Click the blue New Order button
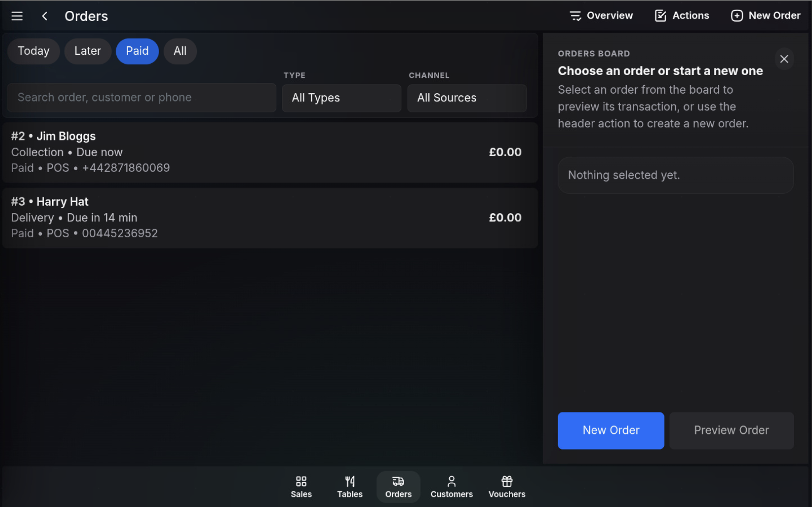Viewport: 812px width, 507px height. click(x=611, y=430)
